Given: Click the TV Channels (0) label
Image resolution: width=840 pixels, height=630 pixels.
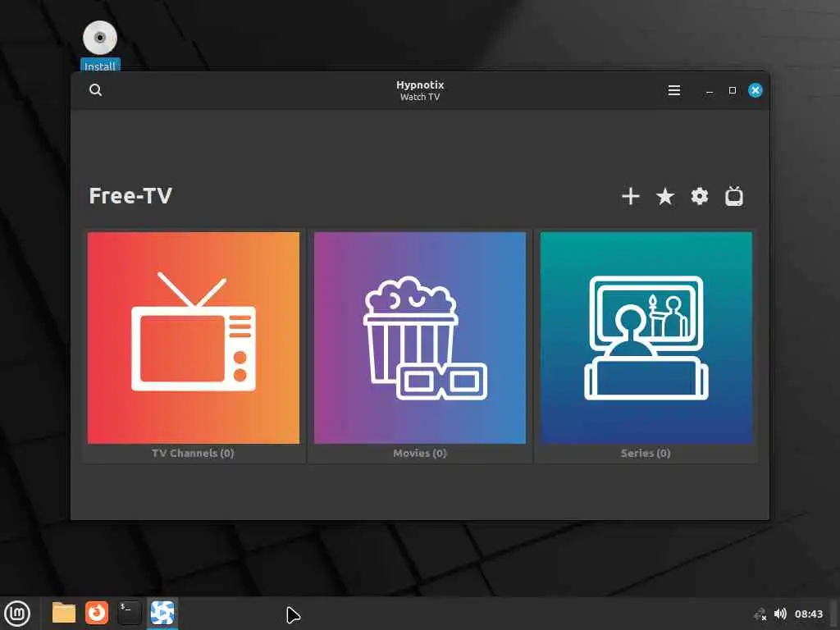Looking at the screenshot, I should pos(193,453).
